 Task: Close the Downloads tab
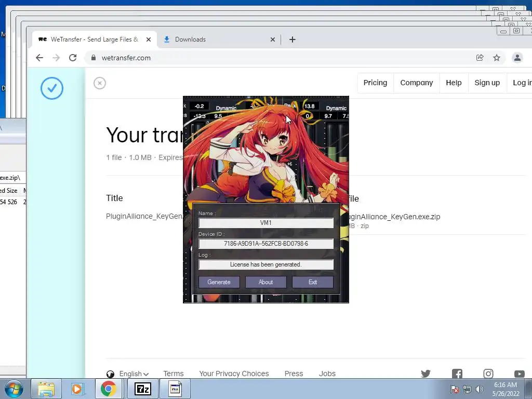(272, 39)
